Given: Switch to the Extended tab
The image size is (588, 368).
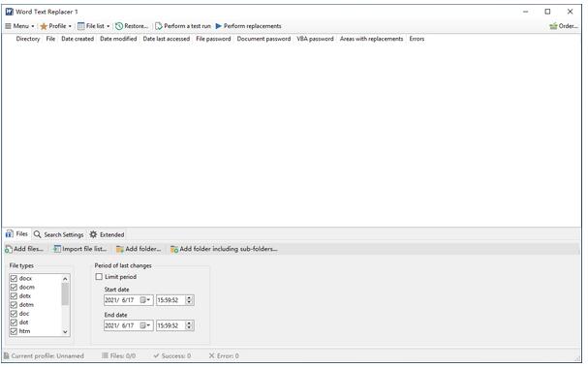Looking at the screenshot, I should 107,234.
